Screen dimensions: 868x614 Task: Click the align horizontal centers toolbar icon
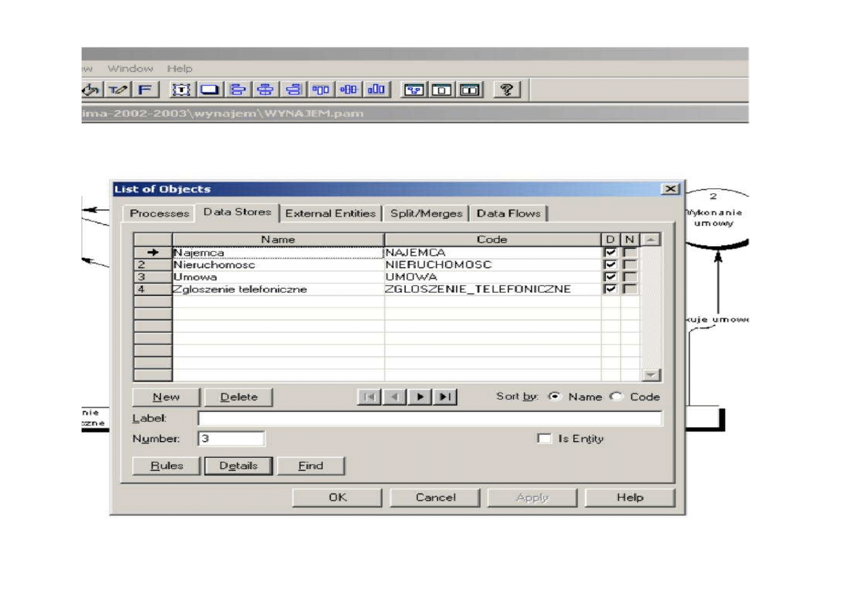pyautogui.click(x=265, y=89)
